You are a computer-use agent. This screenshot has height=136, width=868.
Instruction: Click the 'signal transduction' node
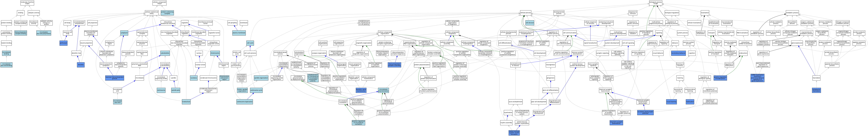tap(590, 43)
